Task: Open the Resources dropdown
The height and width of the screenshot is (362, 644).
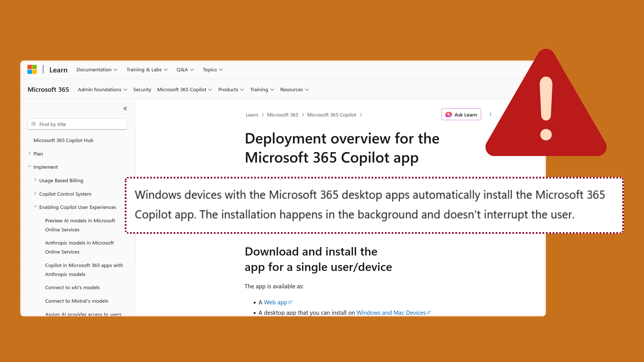Action: click(294, 90)
